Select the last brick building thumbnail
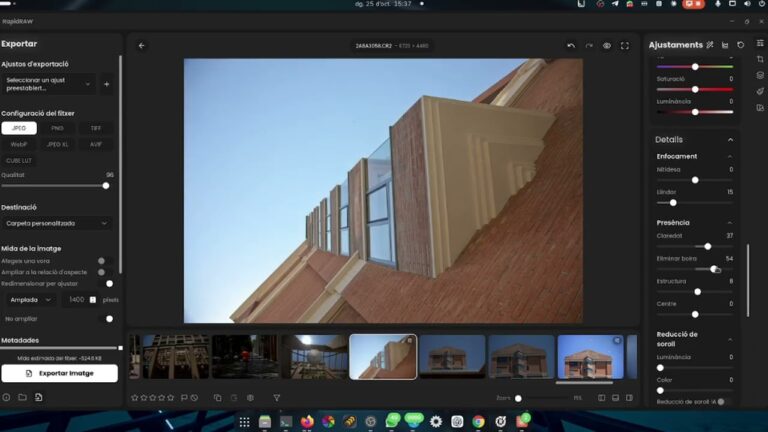768x432 pixels. pos(590,357)
